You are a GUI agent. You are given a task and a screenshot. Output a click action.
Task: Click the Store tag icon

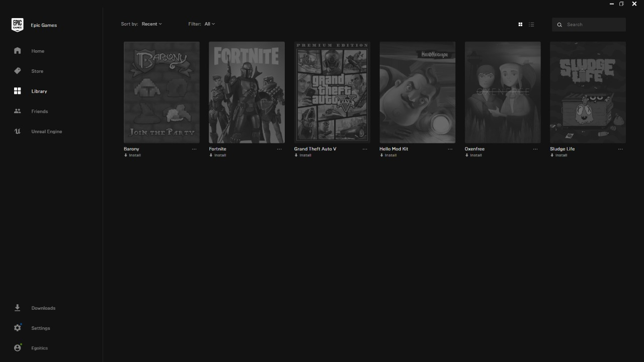18,71
